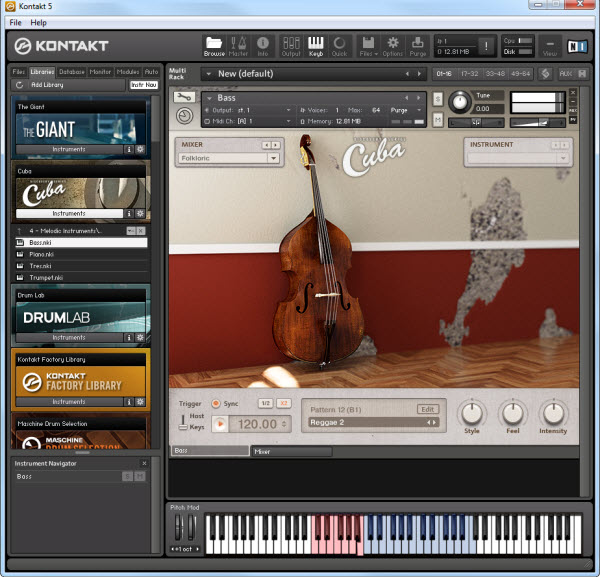The image size is (600, 577).
Task: Open the Options gear dialog
Action: coord(393,46)
